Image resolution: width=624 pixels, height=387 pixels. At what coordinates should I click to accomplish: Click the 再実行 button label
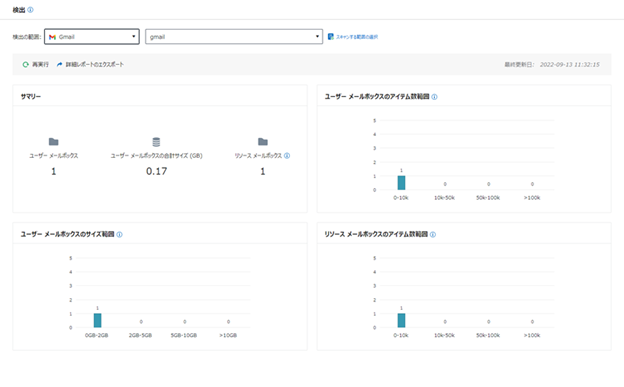click(40, 64)
